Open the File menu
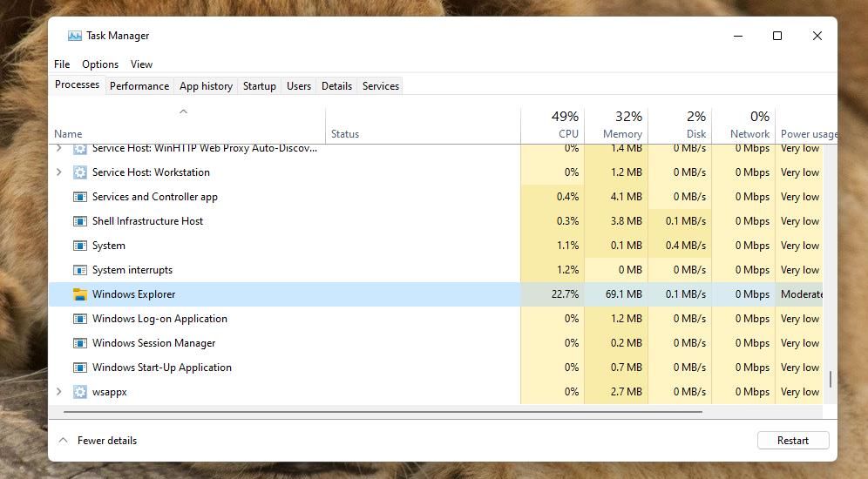This screenshot has height=479, width=868. tap(62, 64)
